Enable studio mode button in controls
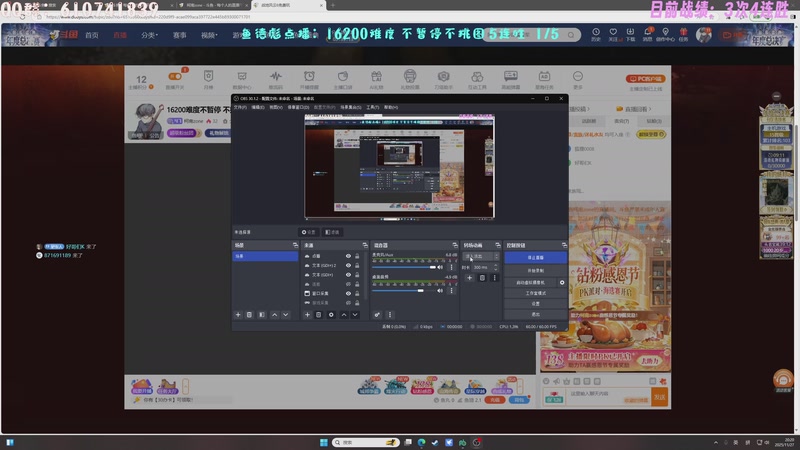800x450 pixels. point(535,293)
